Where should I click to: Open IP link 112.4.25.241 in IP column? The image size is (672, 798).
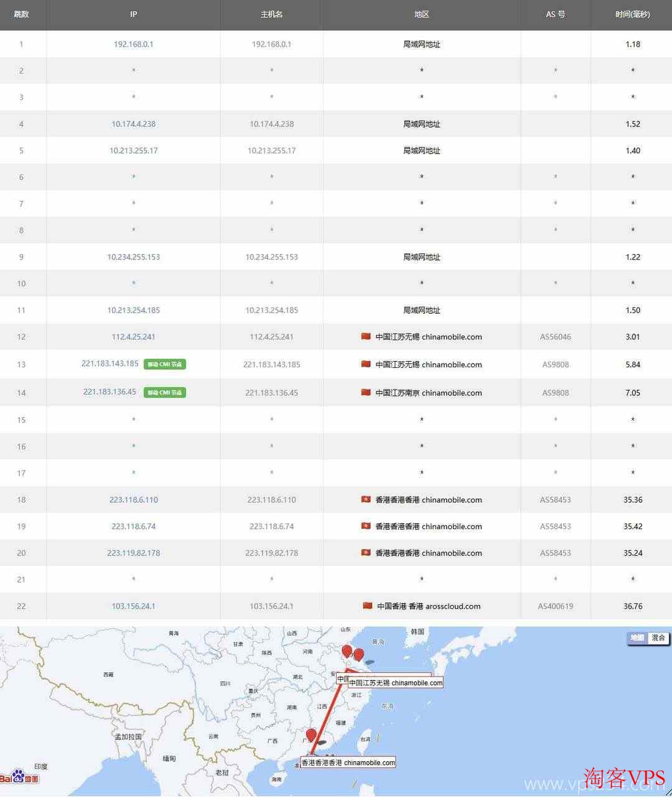tap(133, 337)
